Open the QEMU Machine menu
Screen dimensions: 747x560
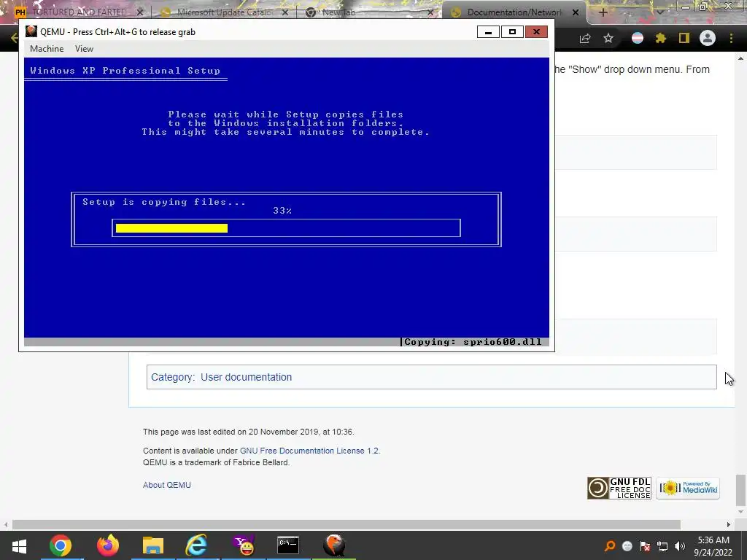point(47,49)
